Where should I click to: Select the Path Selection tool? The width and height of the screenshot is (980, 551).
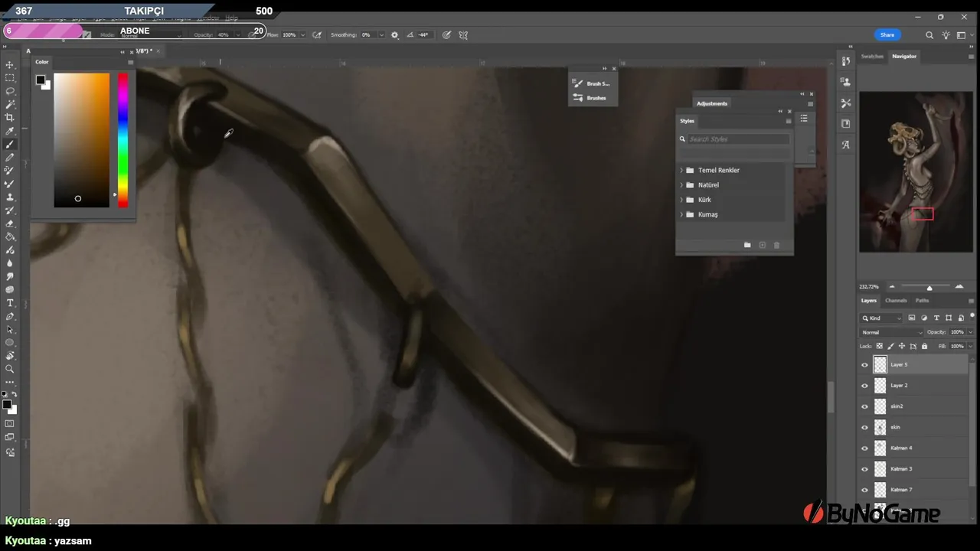[x=10, y=329]
